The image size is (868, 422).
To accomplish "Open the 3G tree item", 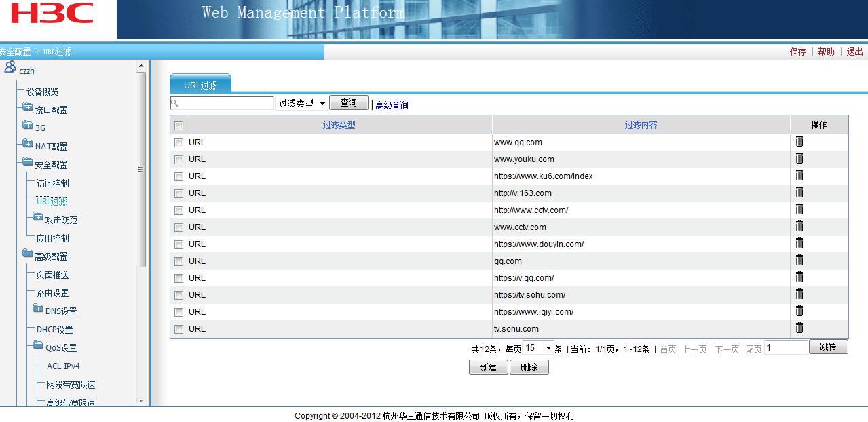I will click(x=41, y=128).
